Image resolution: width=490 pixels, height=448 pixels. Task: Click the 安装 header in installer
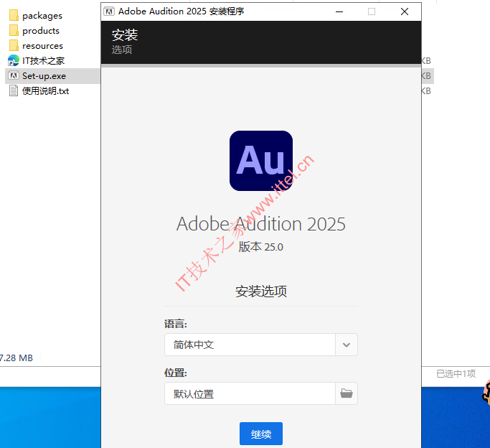125,34
